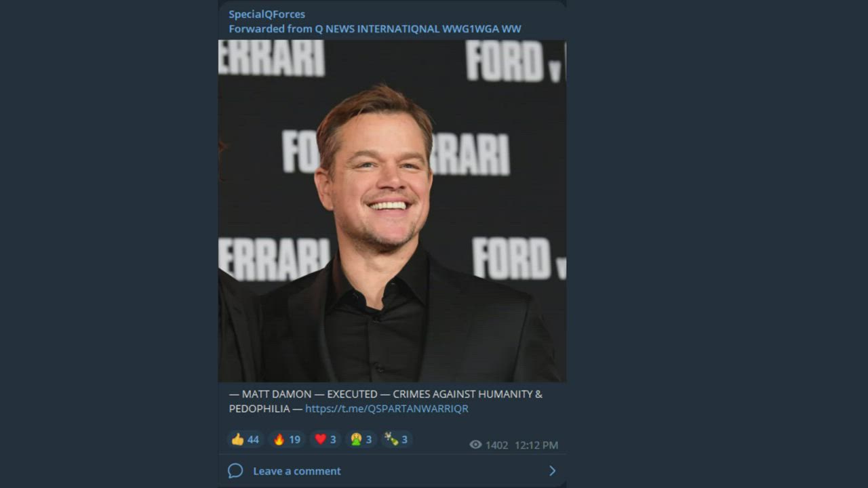Screen dimensions: 868x488
Task: Add a red heart reaction
Action: pos(325,439)
